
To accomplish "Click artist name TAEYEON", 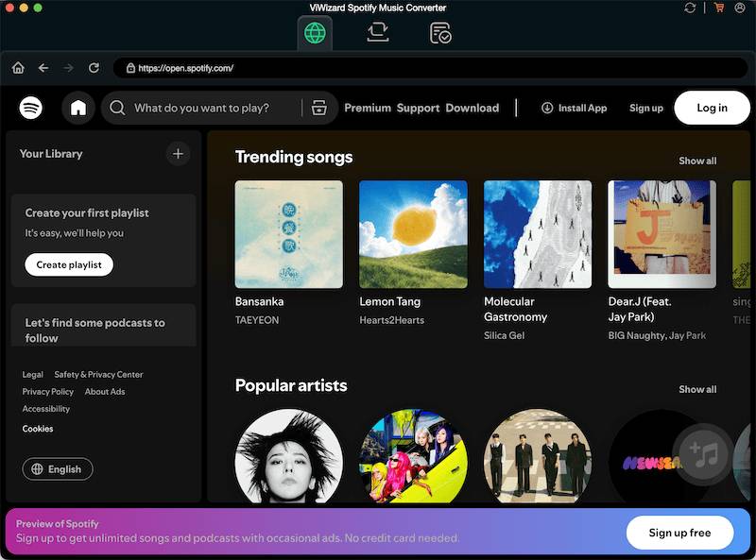I will (257, 320).
